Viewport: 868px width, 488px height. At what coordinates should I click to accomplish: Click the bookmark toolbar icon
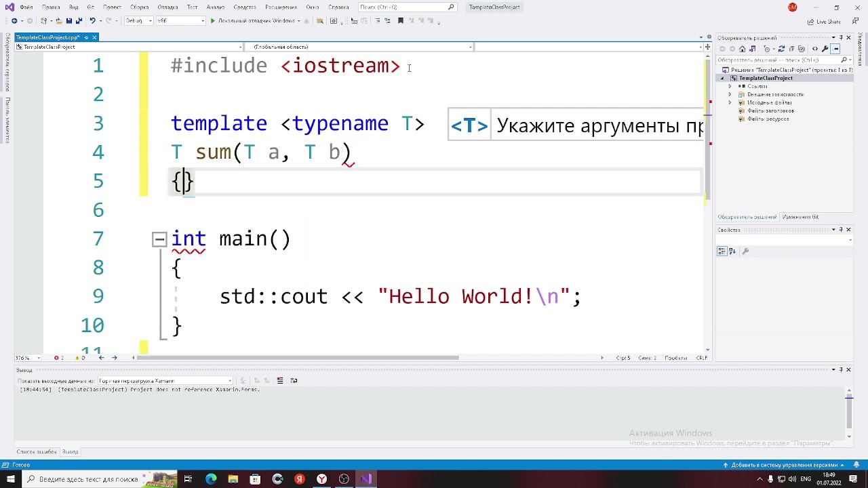pyautogui.click(x=400, y=21)
